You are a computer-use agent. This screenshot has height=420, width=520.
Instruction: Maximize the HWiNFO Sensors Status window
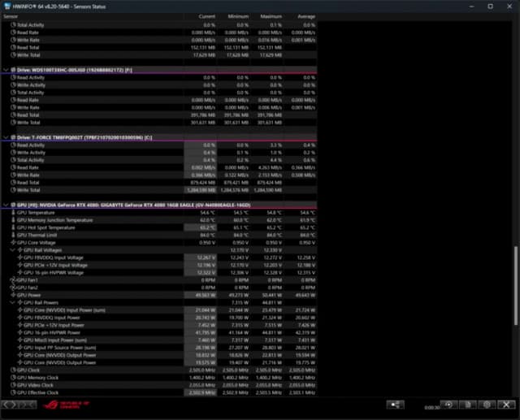tap(491, 6)
